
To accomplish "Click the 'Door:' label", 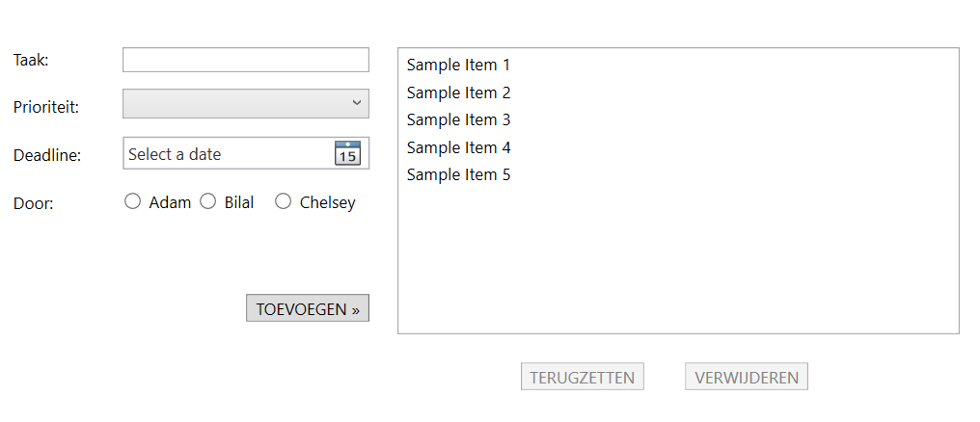I will point(34,202).
